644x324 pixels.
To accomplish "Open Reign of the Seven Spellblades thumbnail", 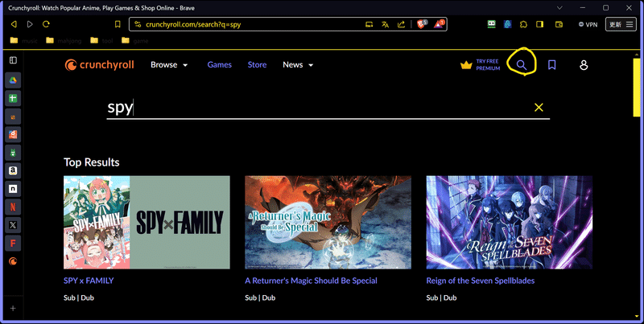I will 510,222.
